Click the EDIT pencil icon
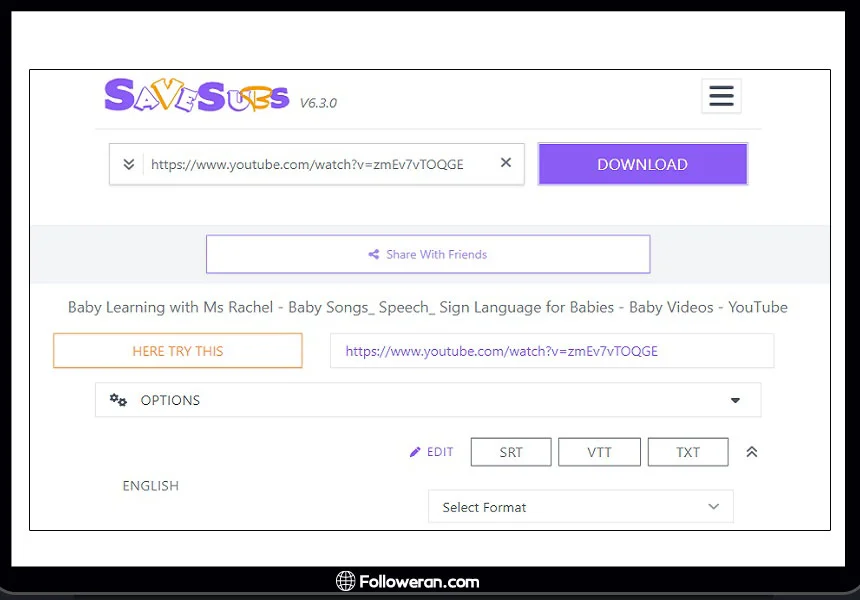The image size is (860, 600). [415, 452]
